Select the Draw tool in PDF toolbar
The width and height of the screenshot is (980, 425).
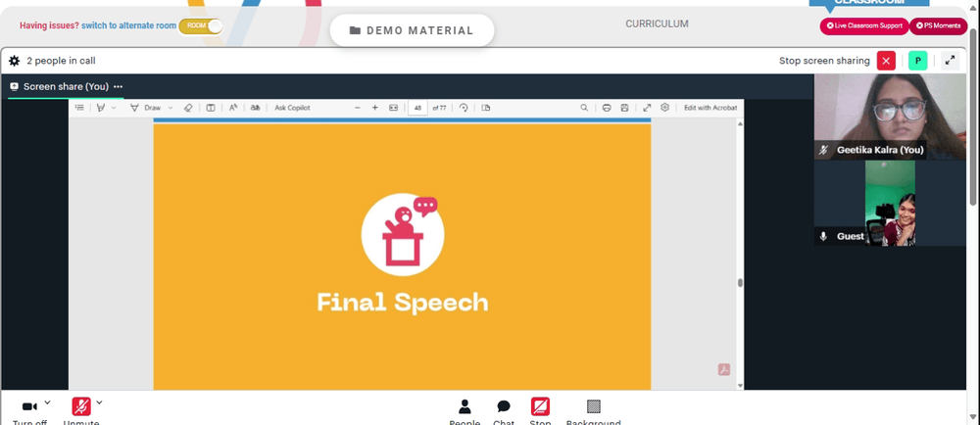click(x=145, y=108)
